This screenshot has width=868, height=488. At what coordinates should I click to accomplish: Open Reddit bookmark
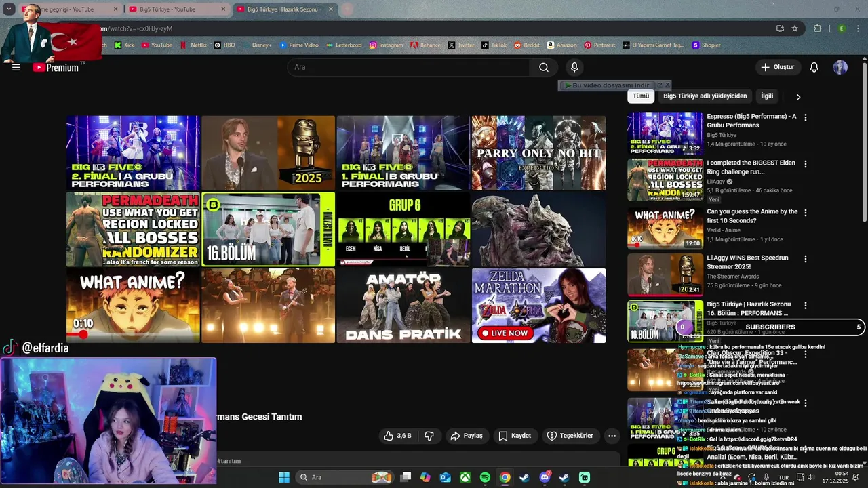click(x=527, y=45)
